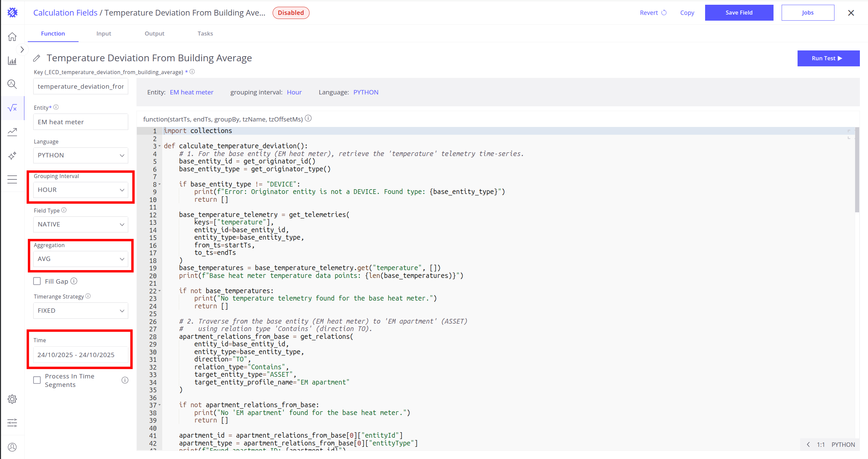Click the Run Test button
This screenshot has height=459, width=868.
click(x=828, y=58)
